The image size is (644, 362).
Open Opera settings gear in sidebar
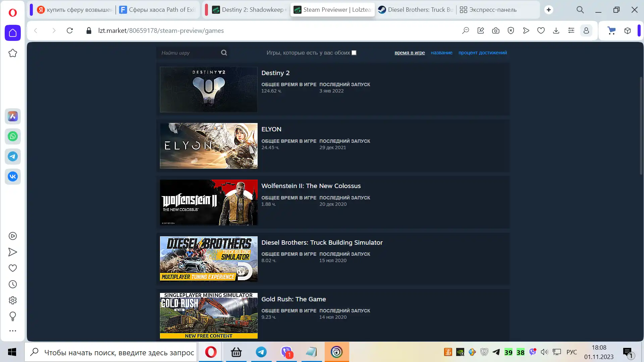(13, 300)
